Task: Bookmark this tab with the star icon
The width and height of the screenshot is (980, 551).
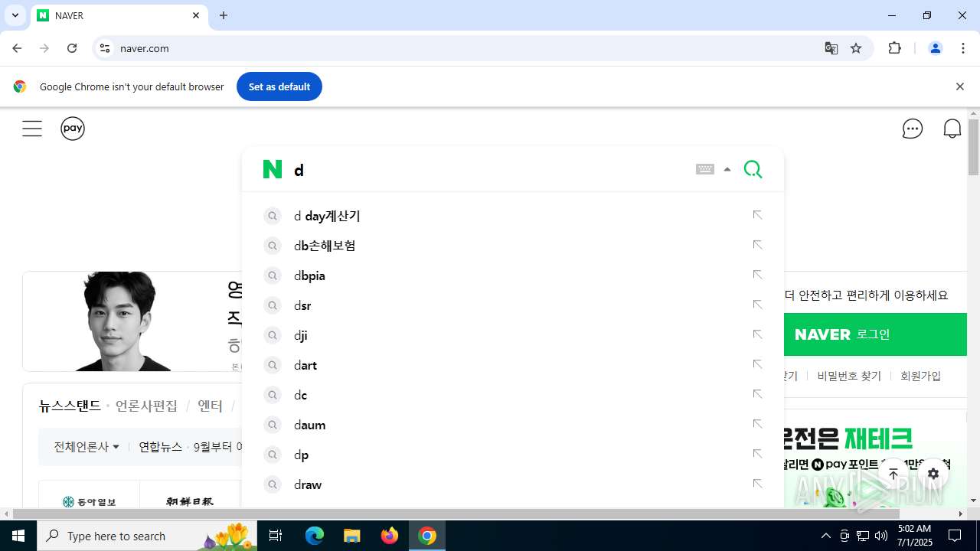Action: click(856, 48)
